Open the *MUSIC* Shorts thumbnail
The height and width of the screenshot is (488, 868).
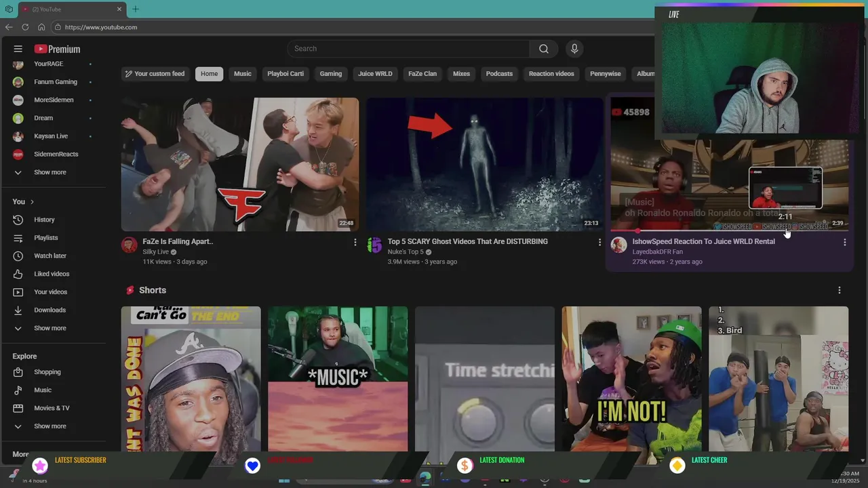[x=338, y=378]
